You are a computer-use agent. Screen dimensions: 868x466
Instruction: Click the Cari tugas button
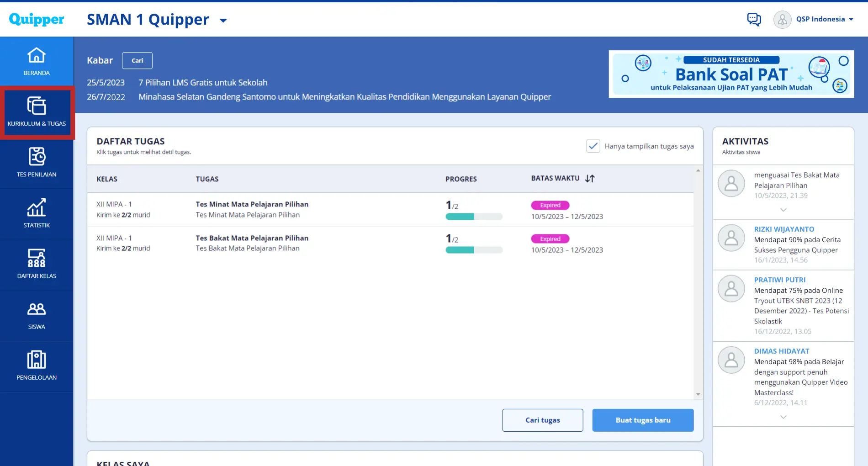coord(542,420)
